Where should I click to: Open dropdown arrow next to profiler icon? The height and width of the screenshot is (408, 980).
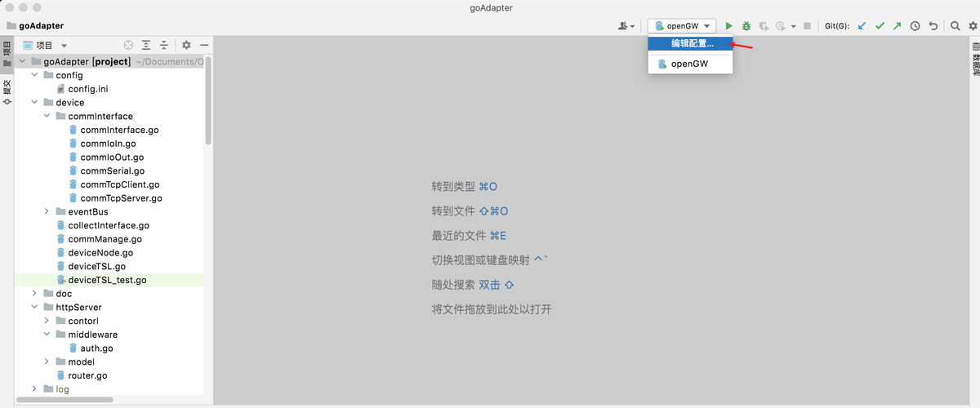click(793, 26)
